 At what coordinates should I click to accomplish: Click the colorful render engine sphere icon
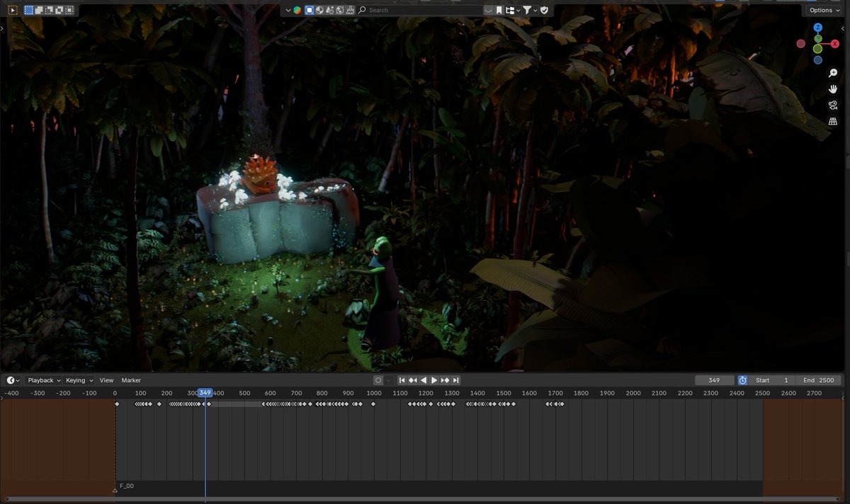click(297, 10)
